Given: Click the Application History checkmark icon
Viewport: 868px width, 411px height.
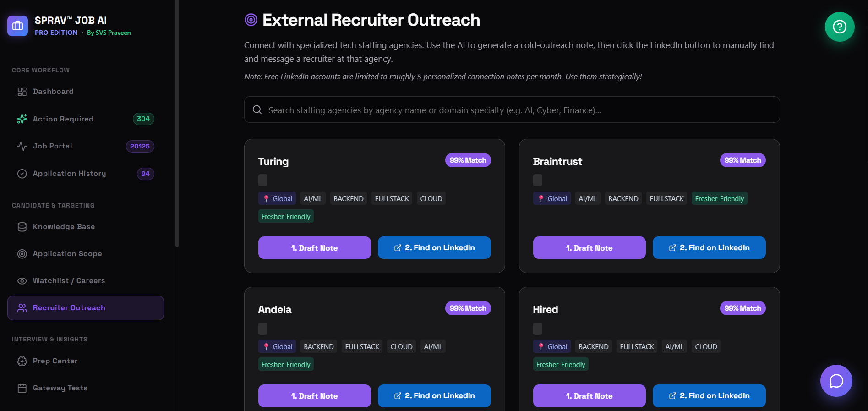Looking at the screenshot, I should pyautogui.click(x=22, y=174).
